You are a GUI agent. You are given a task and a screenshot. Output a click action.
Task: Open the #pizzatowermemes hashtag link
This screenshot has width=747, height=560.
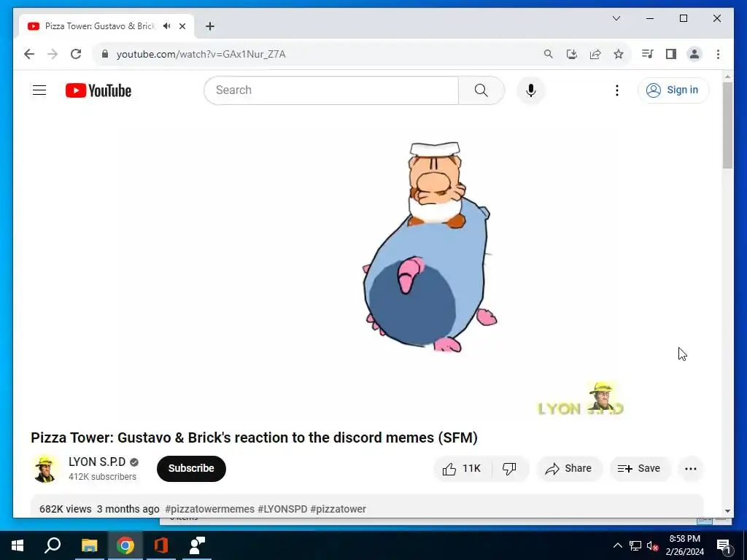209,509
